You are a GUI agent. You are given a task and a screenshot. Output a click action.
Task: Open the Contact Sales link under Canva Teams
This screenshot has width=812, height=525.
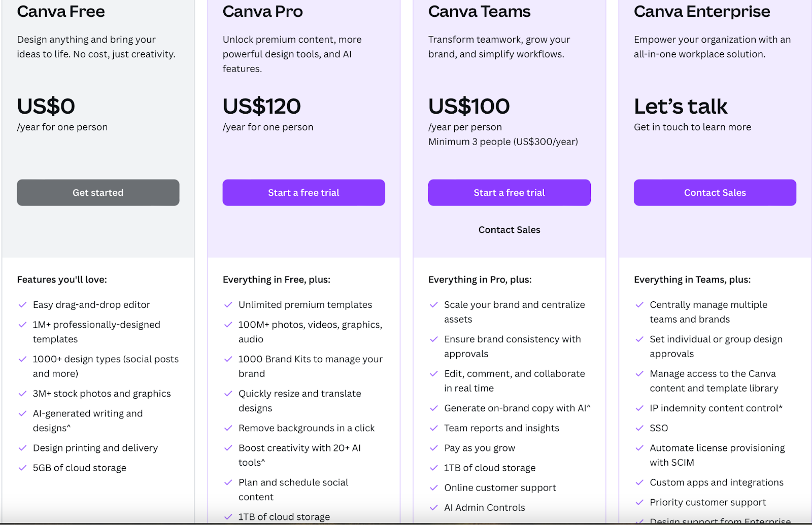[x=509, y=230]
